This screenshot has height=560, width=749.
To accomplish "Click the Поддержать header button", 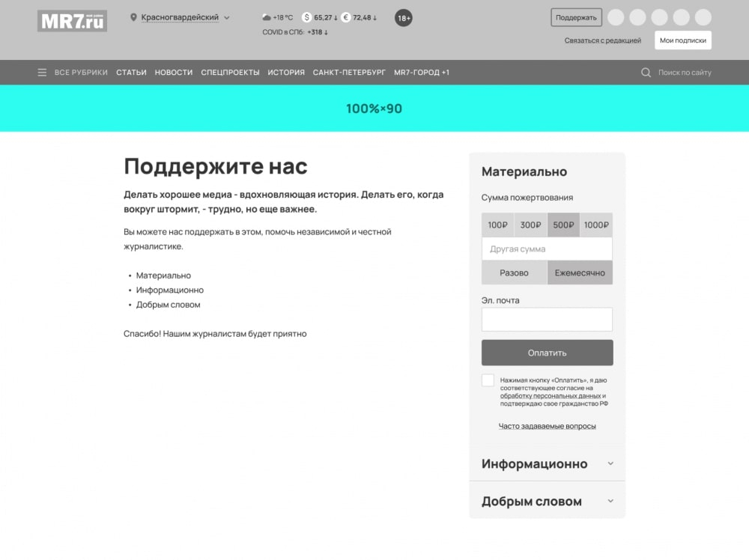I will pos(576,18).
